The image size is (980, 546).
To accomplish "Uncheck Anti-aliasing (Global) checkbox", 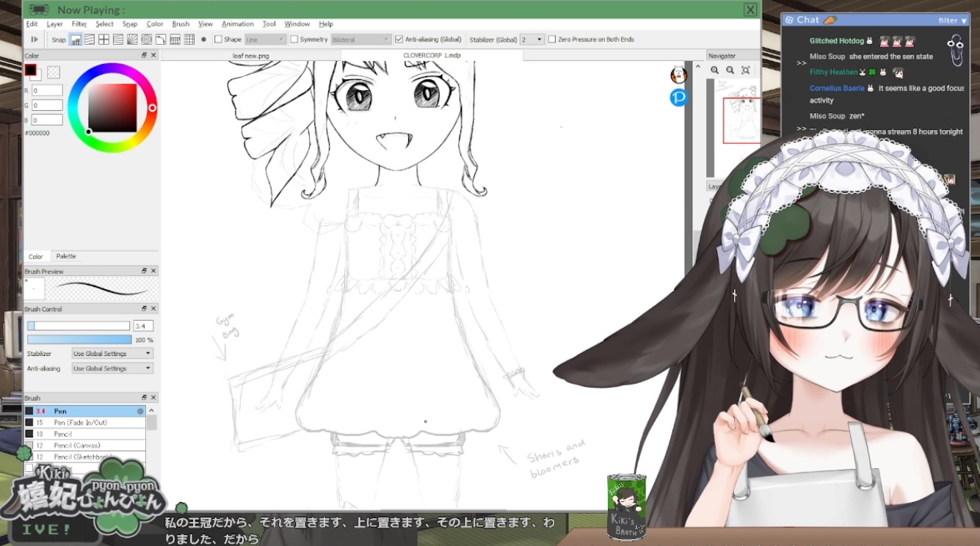I will [399, 40].
